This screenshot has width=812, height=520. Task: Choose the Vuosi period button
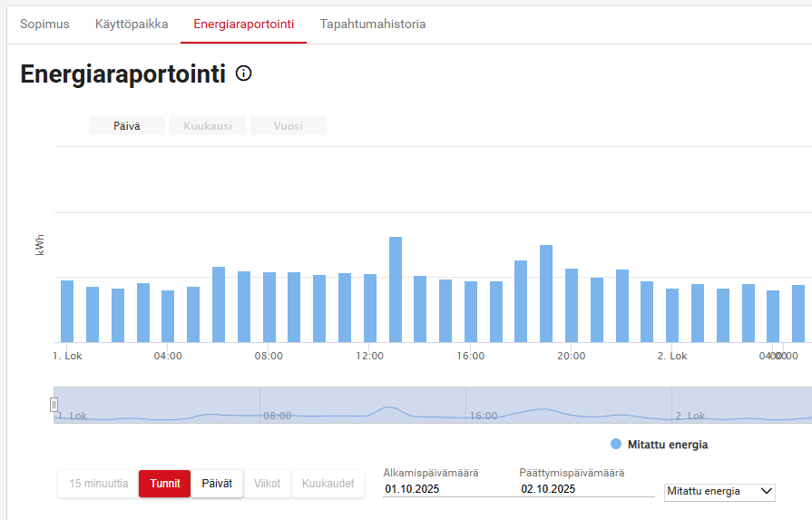(289, 126)
